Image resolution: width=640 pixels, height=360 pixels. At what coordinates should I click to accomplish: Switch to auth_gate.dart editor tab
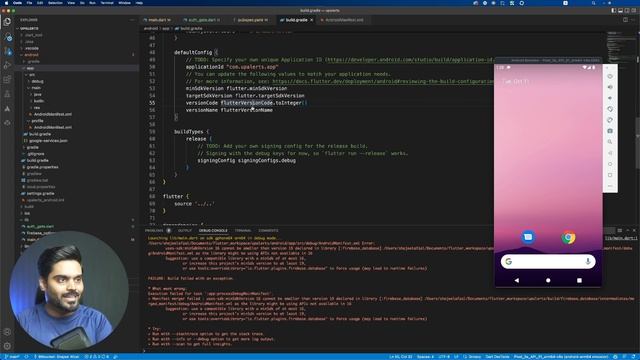click(202, 20)
